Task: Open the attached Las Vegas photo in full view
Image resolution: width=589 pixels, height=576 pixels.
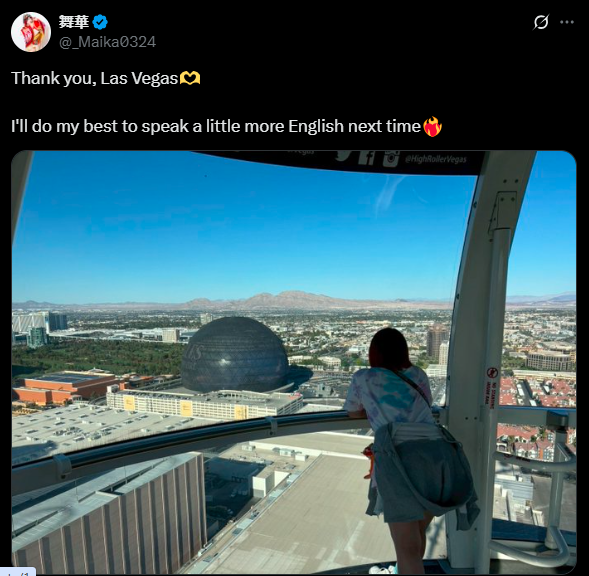Action: click(294, 362)
